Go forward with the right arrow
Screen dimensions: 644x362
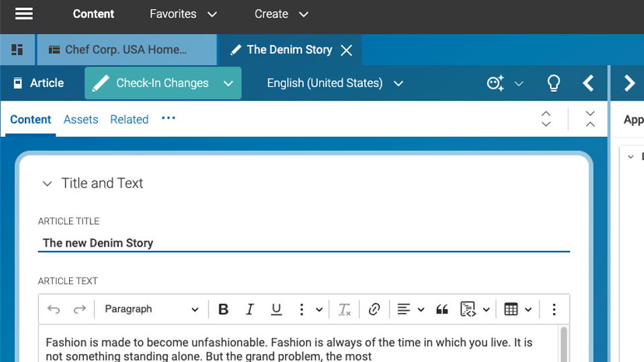629,83
